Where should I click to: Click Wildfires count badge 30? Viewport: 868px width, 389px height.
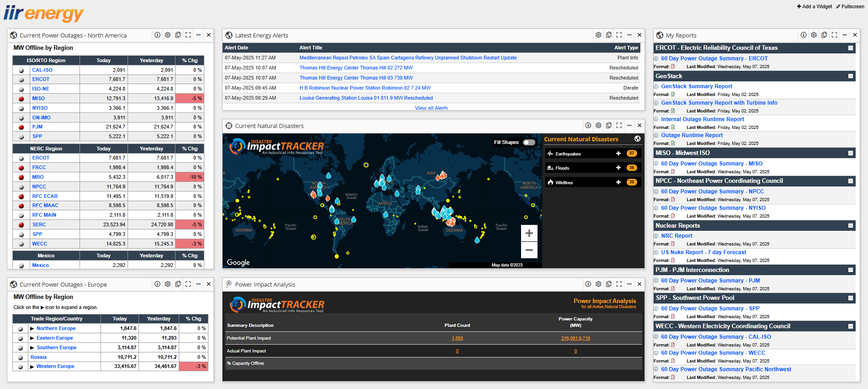pos(632,182)
